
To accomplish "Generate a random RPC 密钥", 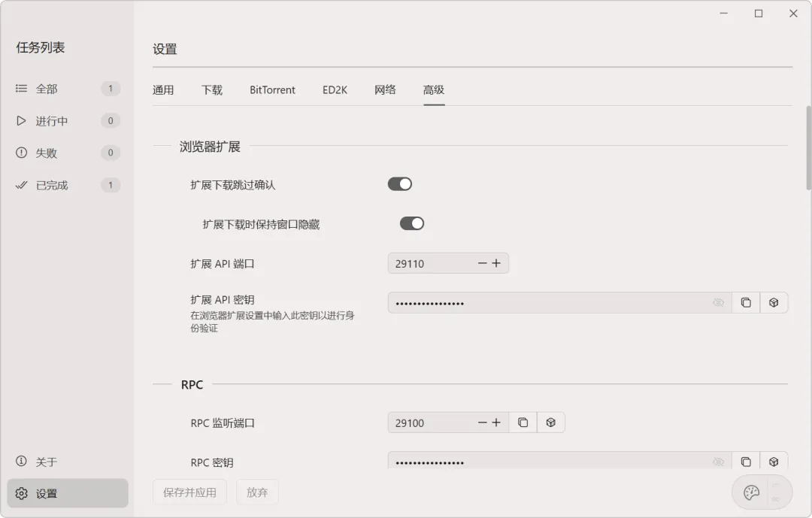I will pos(774,461).
